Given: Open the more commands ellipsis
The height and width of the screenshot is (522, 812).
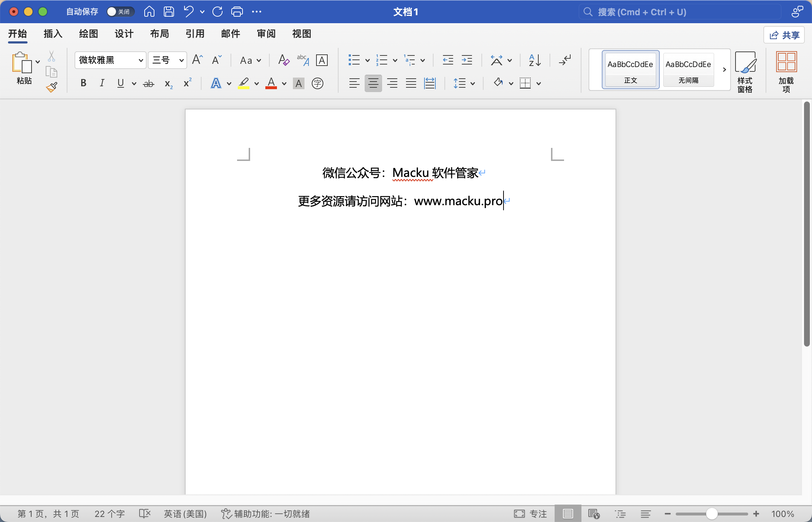Looking at the screenshot, I should 257,12.
